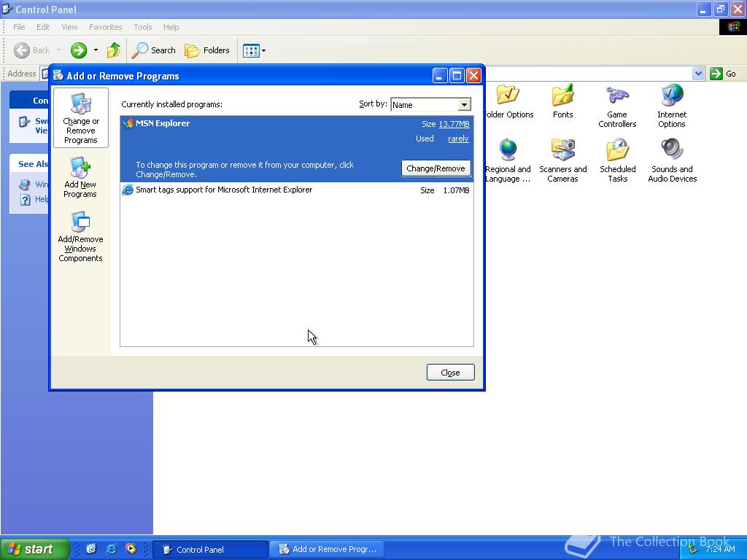747x560 pixels.
Task: Open Scanners and Cameras icon
Action: pos(562,160)
